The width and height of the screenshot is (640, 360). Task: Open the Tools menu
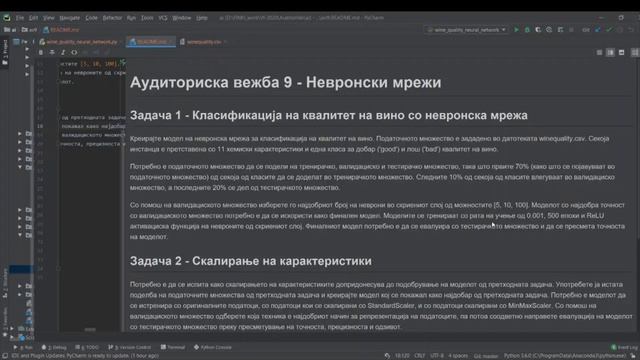tap(147, 18)
